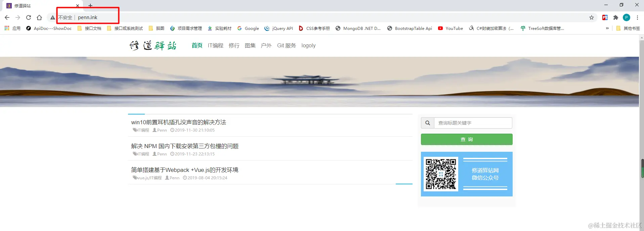Viewport: 644px width, 231px height.
Task: Bookmark this page with the star icon
Action: pyautogui.click(x=592, y=17)
